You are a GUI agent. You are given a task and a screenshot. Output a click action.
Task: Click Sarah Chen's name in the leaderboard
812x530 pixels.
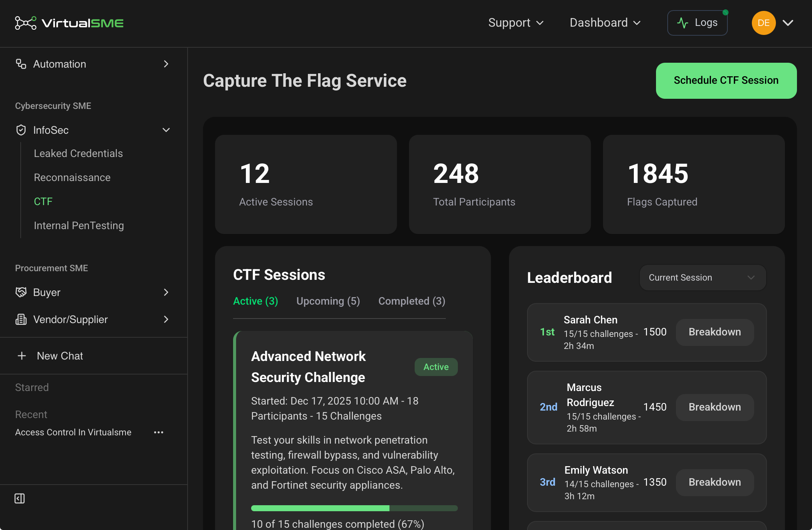click(591, 320)
